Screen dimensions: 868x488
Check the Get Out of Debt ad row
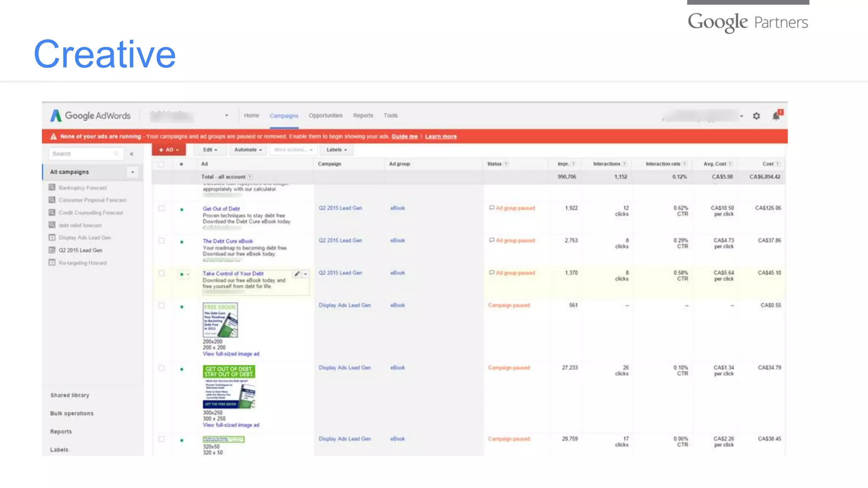click(161, 208)
